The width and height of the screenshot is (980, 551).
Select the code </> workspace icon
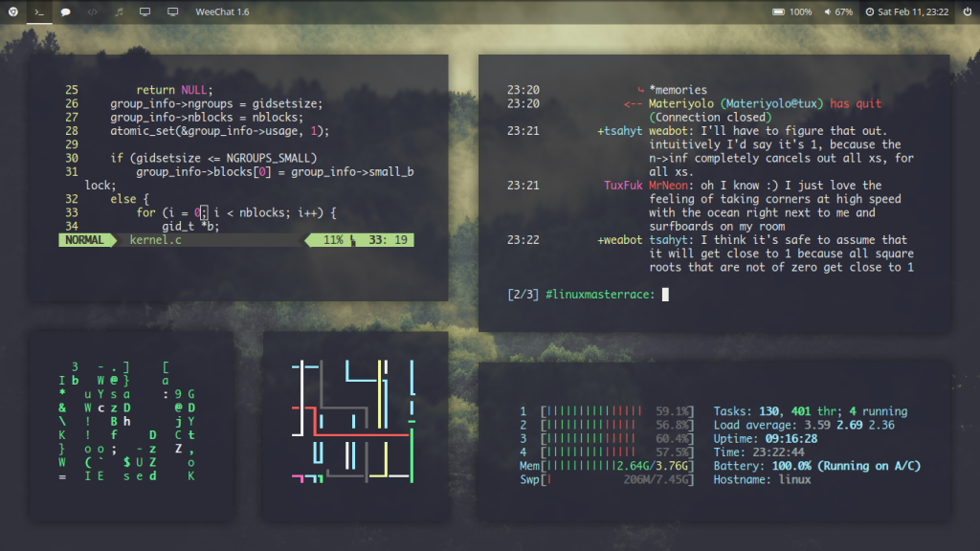92,12
